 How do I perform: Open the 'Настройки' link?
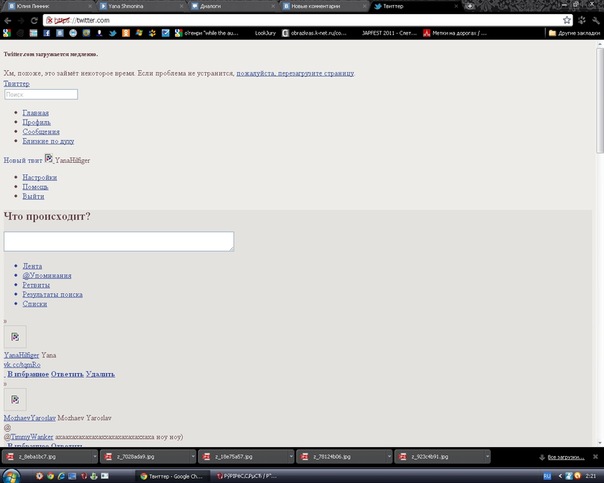pyautogui.click(x=40, y=178)
